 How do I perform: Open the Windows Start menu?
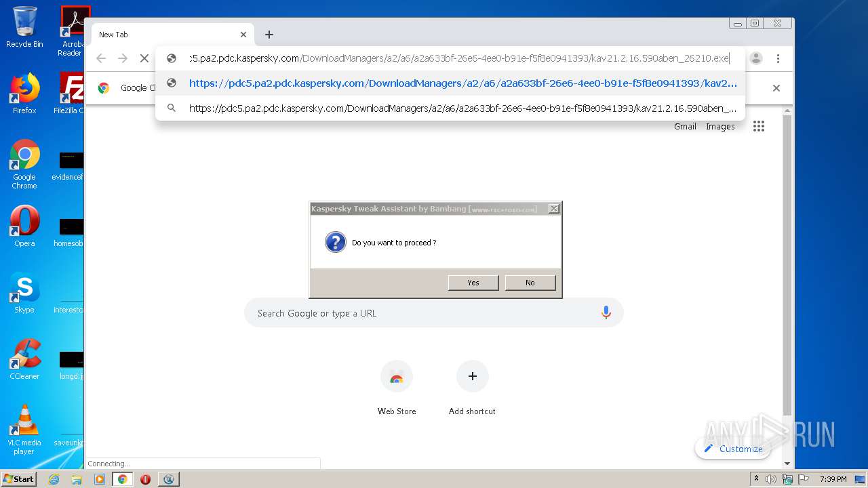tap(18, 479)
